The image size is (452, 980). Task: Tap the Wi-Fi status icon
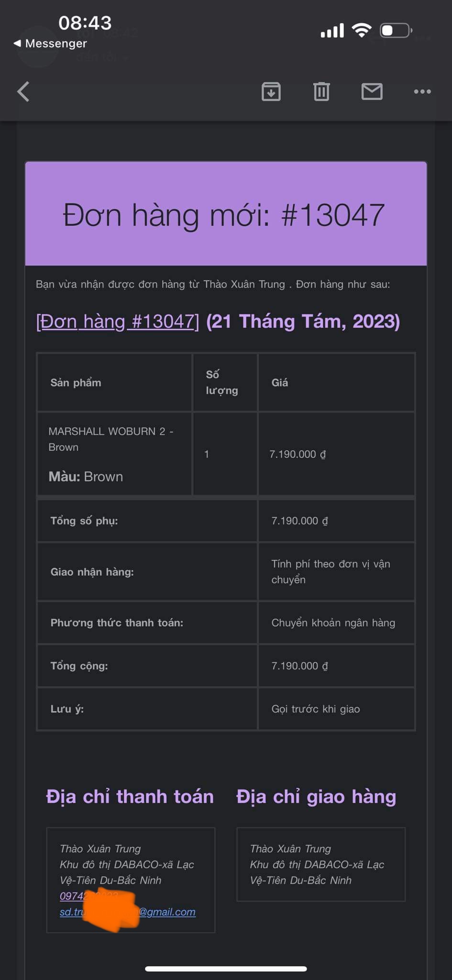pos(362,31)
